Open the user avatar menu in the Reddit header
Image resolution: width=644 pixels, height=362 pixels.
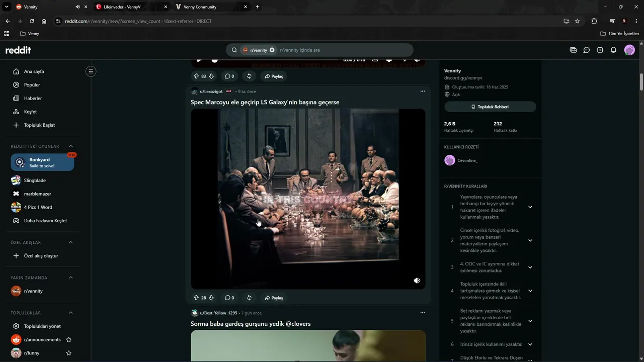pos(629,50)
